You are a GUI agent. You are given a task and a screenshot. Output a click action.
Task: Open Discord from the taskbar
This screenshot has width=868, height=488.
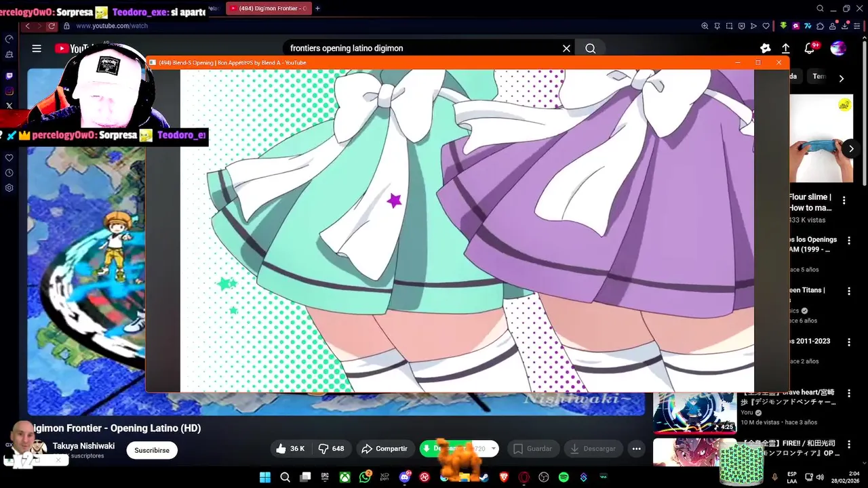pyautogui.click(x=405, y=477)
